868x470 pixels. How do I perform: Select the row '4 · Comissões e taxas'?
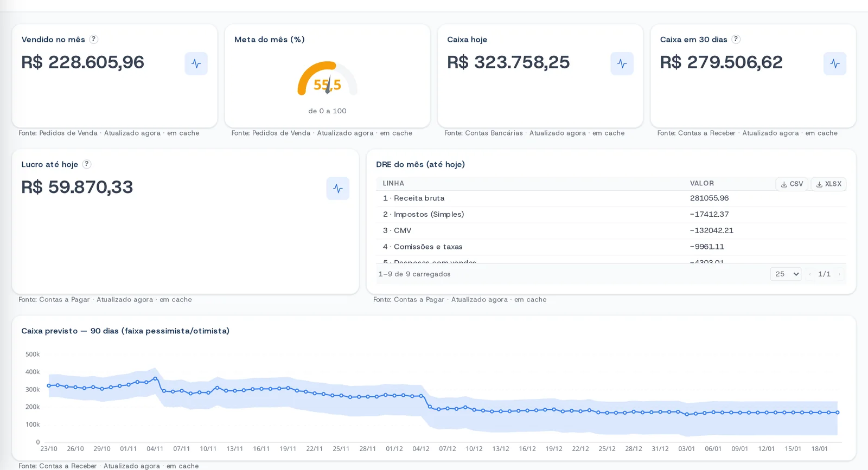(x=611, y=247)
